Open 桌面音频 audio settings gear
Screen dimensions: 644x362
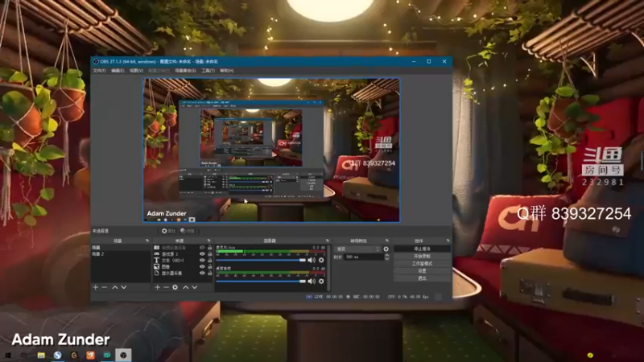321,281
